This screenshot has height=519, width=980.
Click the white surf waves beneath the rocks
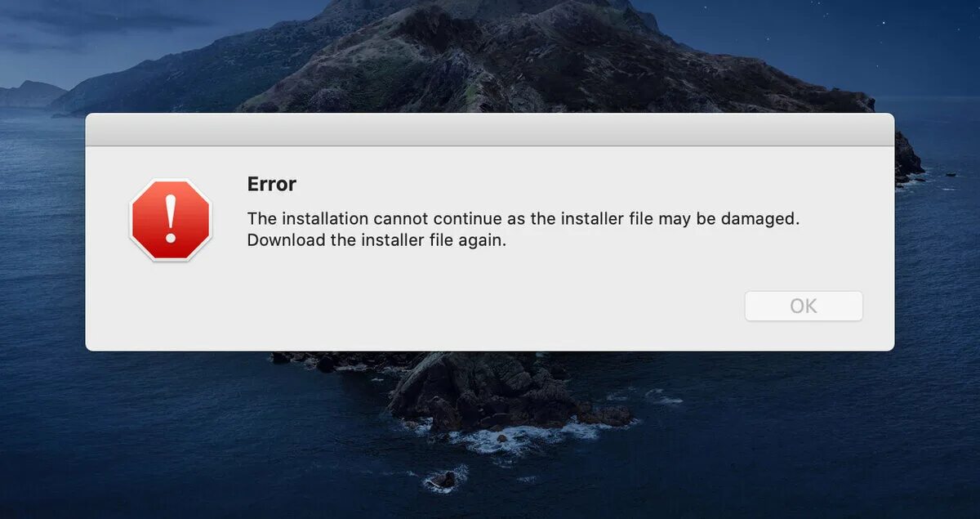pos(523,437)
